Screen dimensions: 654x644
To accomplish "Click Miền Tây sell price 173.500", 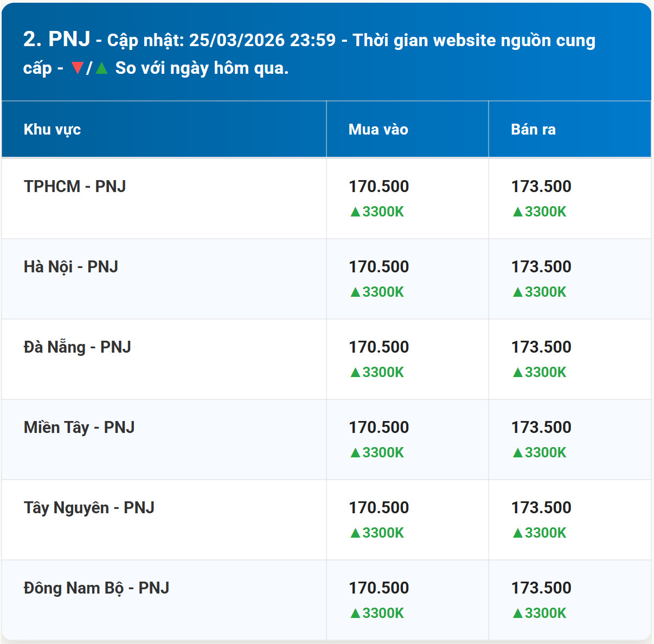I will 541,428.
